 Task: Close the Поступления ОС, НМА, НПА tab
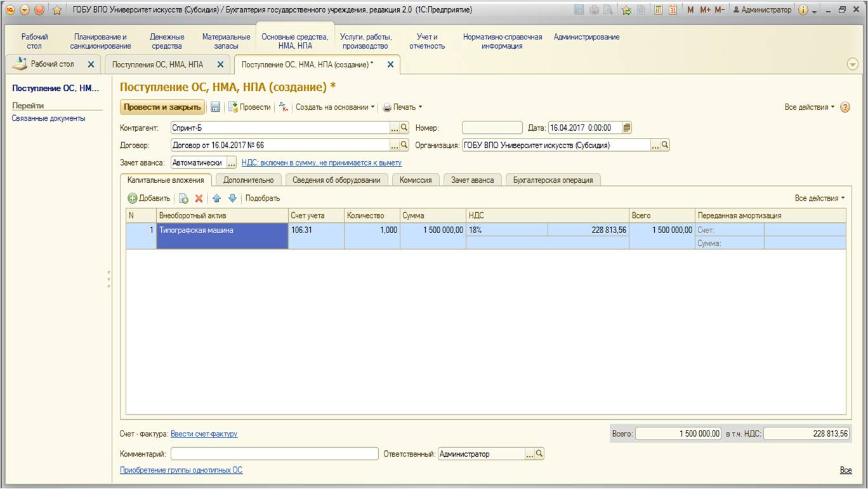(x=220, y=64)
